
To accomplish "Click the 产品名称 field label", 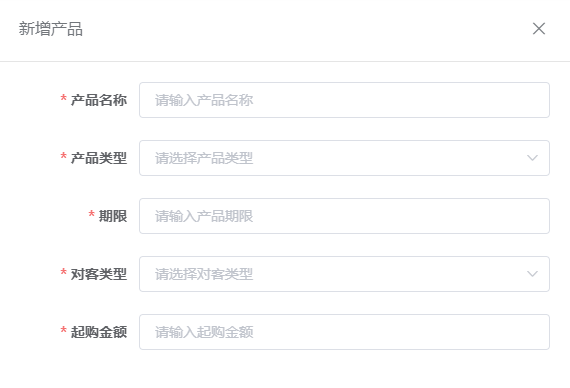I will pyautogui.click(x=99, y=100).
